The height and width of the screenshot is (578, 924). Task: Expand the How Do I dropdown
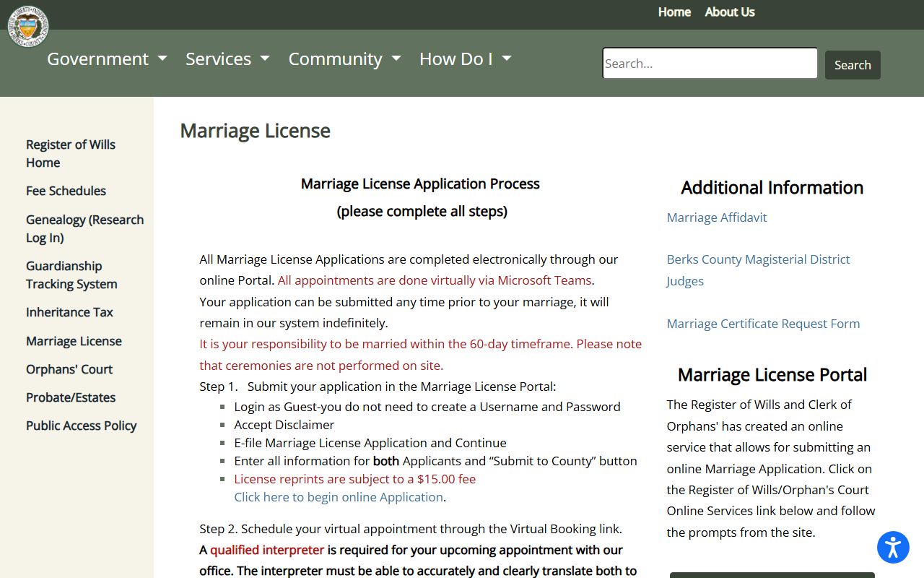pyautogui.click(x=465, y=59)
